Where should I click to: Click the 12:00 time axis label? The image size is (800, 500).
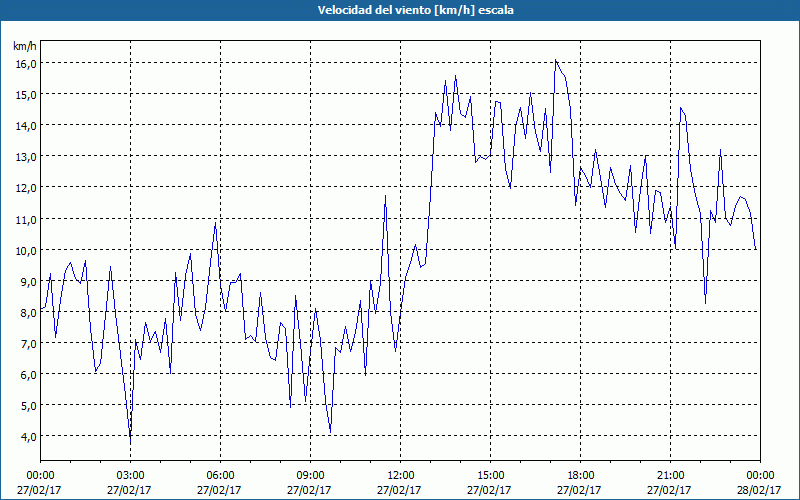pos(401,476)
